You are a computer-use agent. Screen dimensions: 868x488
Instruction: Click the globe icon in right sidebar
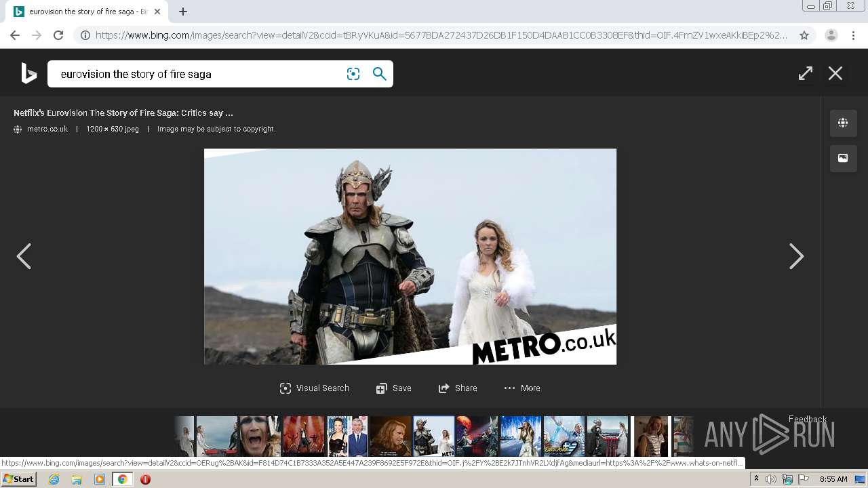click(x=843, y=123)
